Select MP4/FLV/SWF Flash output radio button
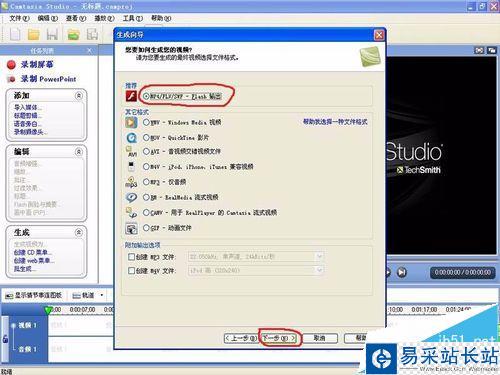Screen dimensions: 500x375 click(146, 96)
